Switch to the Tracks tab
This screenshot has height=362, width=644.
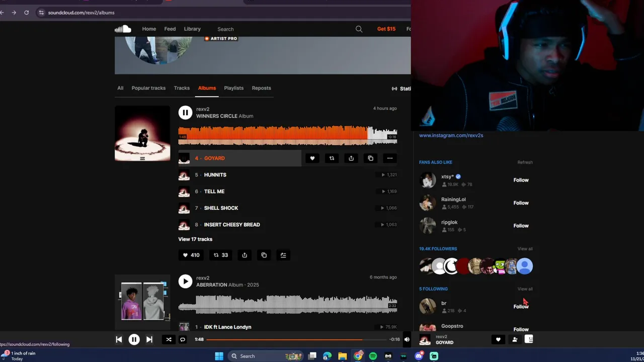point(182,88)
